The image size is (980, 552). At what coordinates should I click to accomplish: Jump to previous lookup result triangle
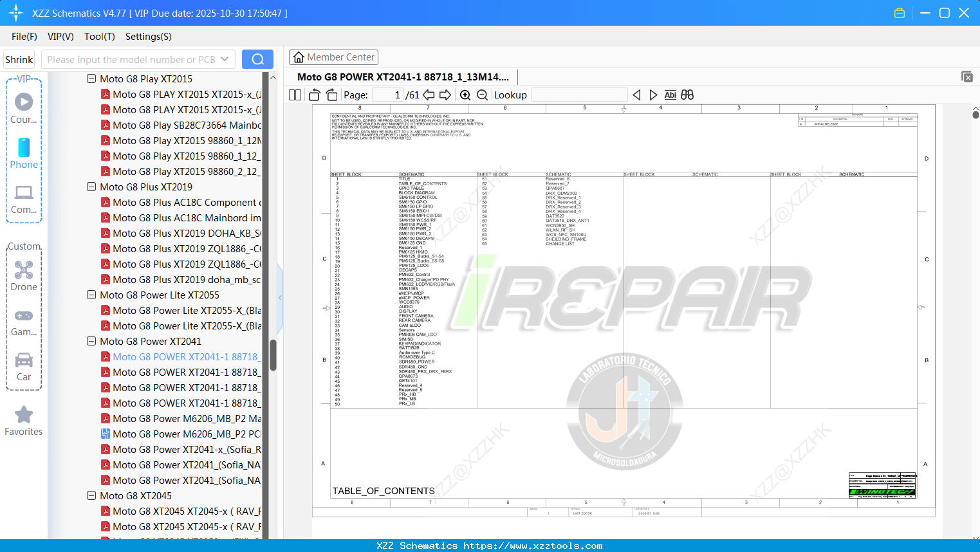coord(636,95)
